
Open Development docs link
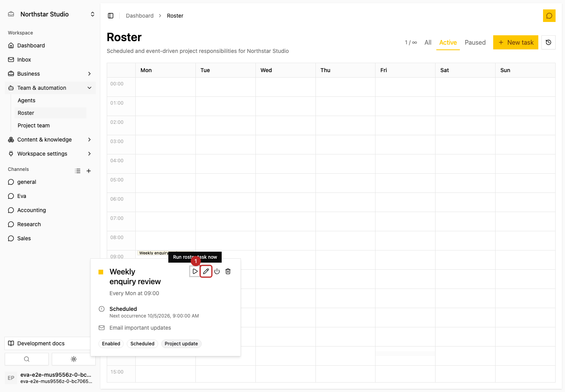(48, 343)
